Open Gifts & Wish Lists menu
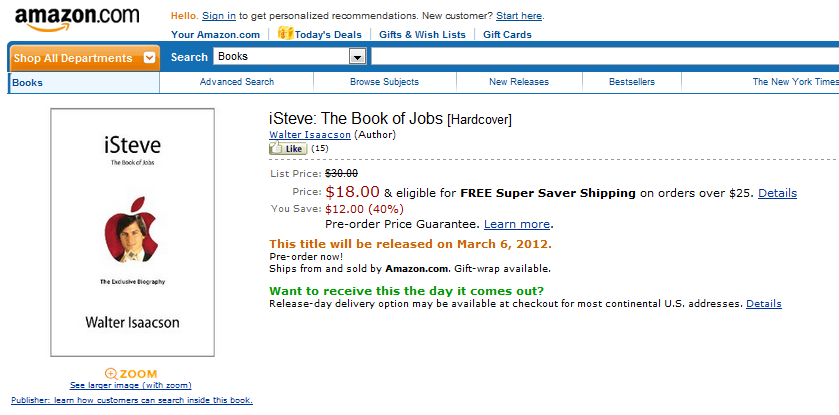 coord(422,34)
